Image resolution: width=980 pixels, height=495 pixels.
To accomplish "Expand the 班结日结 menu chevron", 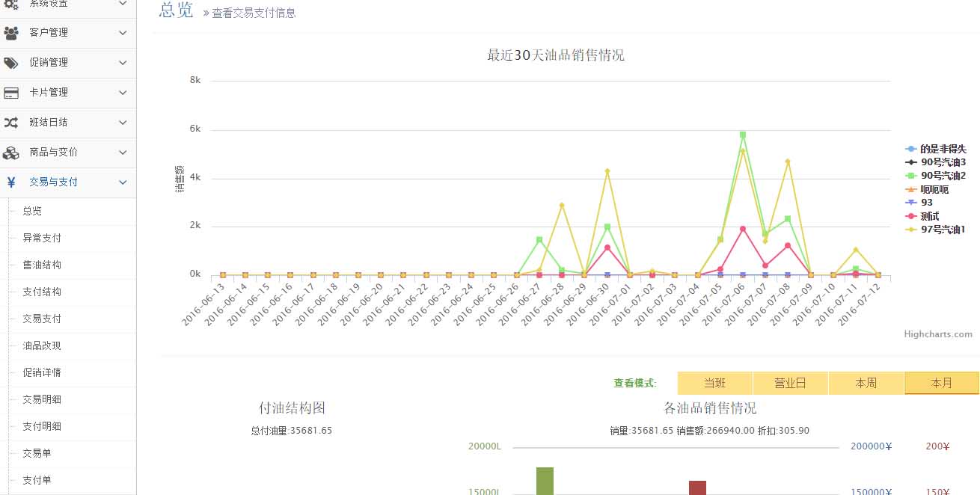I will (x=123, y=123).
